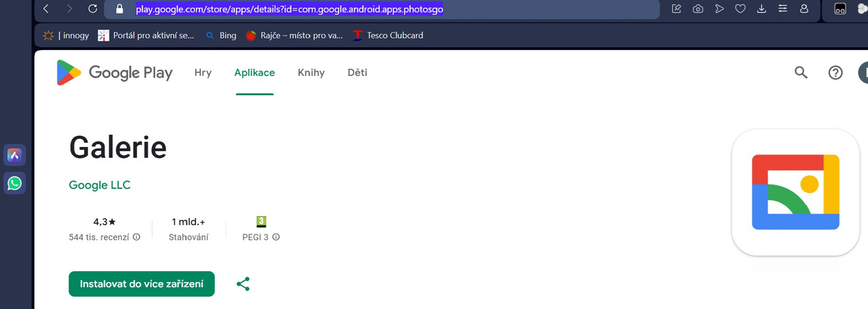
Task: Click the Galerie app title
Action: [x=118, y=146]
